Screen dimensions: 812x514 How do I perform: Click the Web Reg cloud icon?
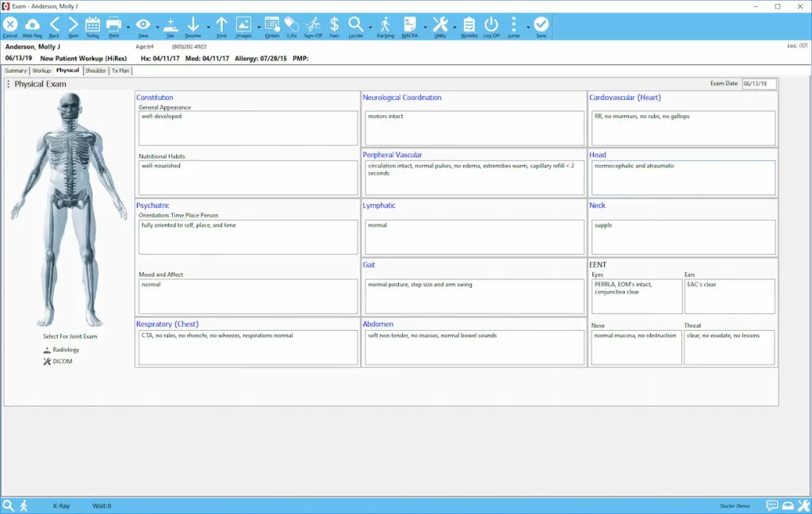click(x=32, y=26)
